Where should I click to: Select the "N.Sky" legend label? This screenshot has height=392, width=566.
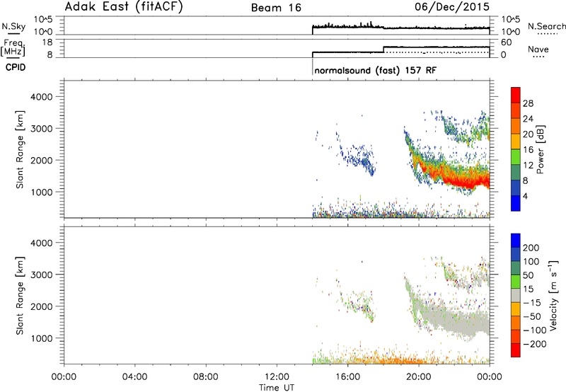point(13,26)
